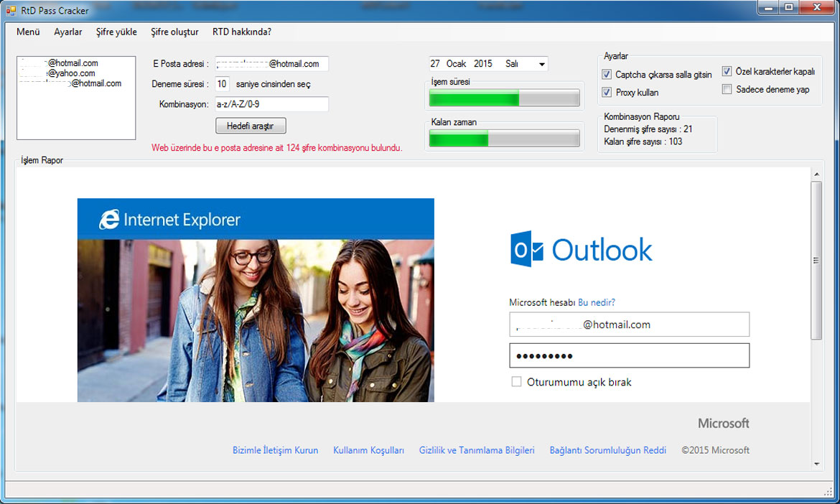The width and height of the screenshot is (840, 504).
Task: Click the Outlook password field
Action: pos(630,355)
